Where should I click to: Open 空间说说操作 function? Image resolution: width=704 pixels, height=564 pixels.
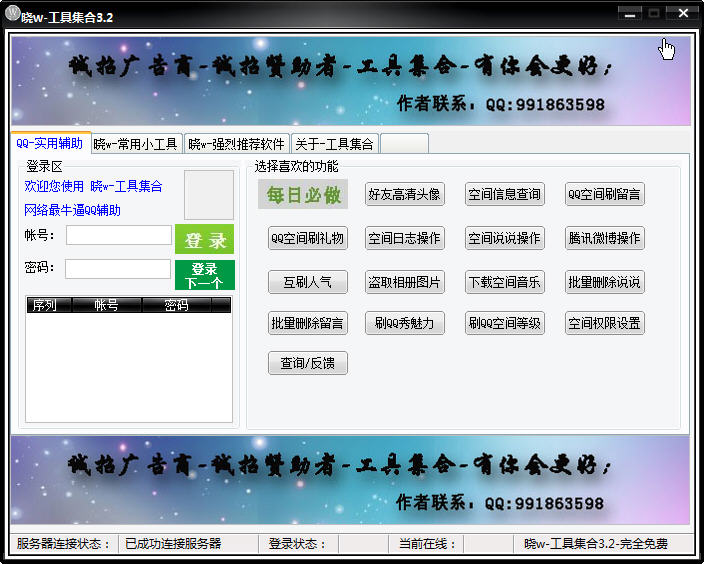click(505, 238)
